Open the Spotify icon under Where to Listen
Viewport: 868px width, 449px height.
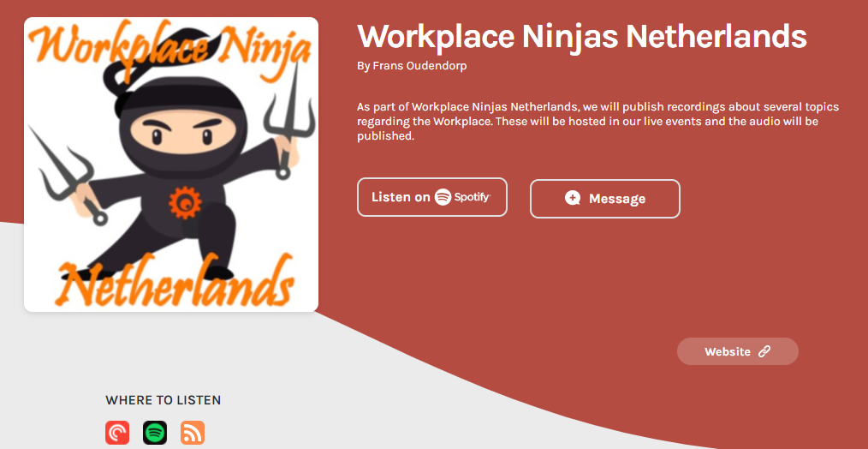155,433
